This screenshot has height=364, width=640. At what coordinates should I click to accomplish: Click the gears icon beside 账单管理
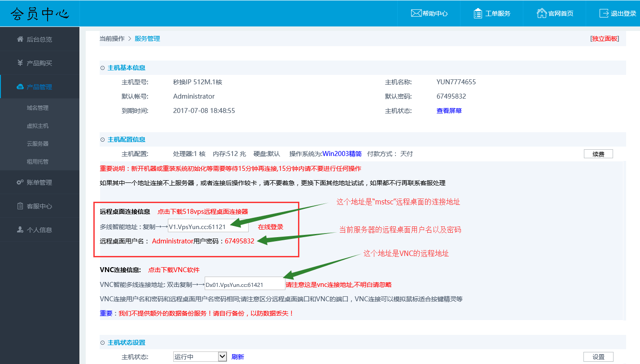20,182
